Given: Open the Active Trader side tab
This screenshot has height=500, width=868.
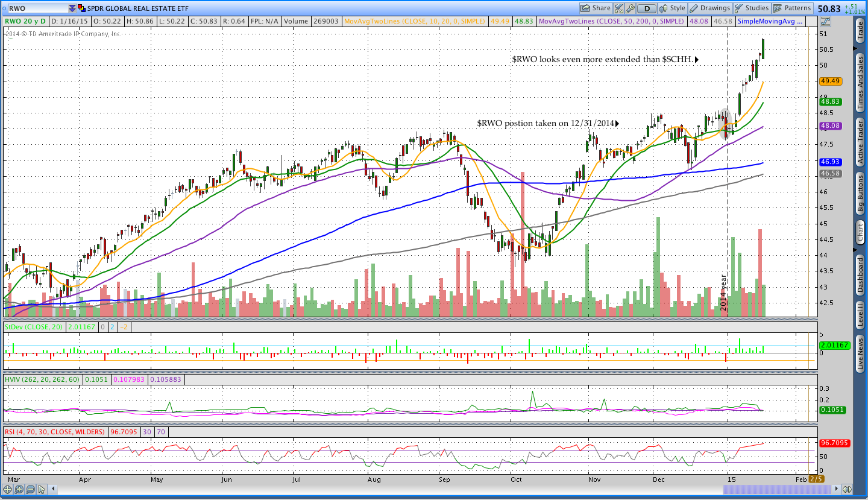Looking at the screenshot, I should (860, 142).
